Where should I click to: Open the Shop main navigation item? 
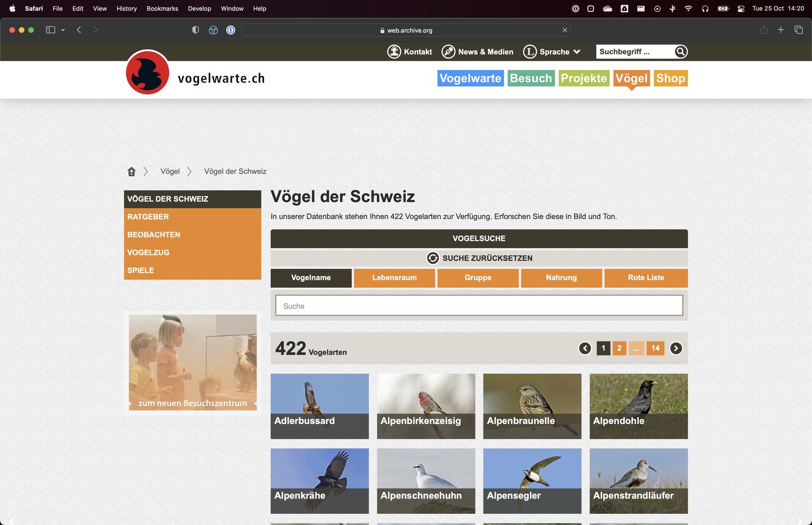(670, 78)
